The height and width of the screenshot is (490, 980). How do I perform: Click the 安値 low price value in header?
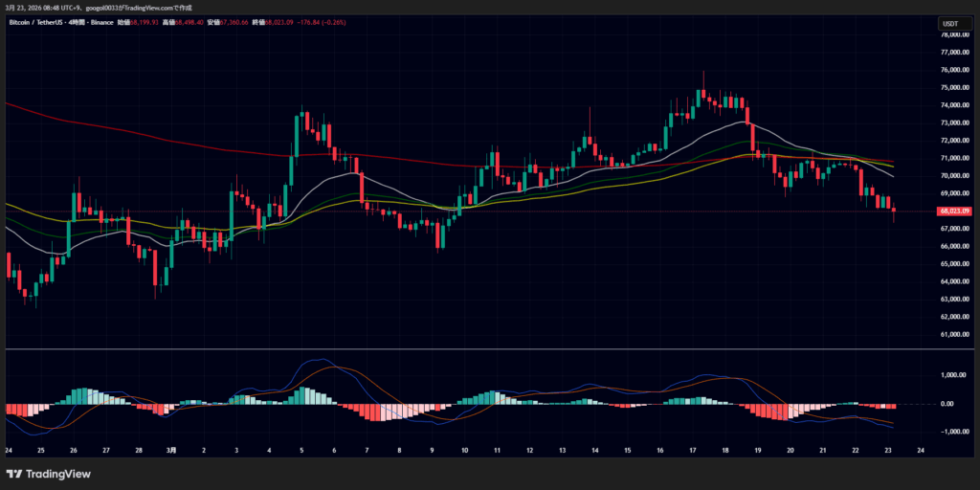click(232, 23)
